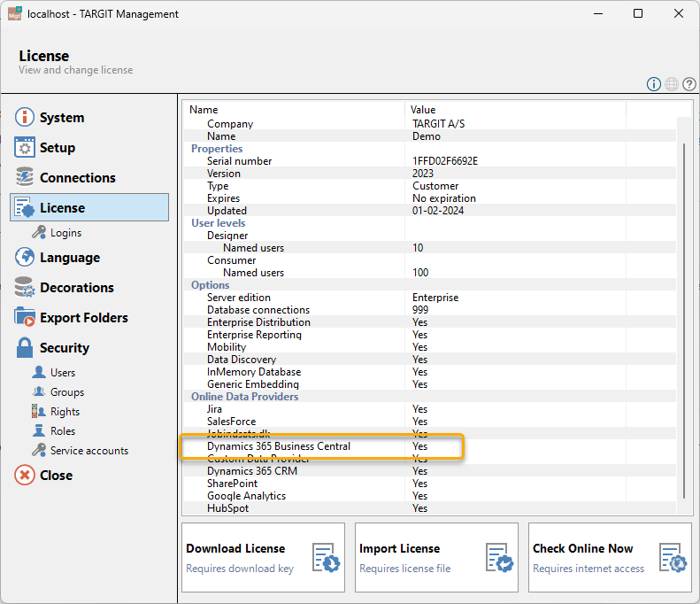Select the Expires row

[x=430, y=198]
